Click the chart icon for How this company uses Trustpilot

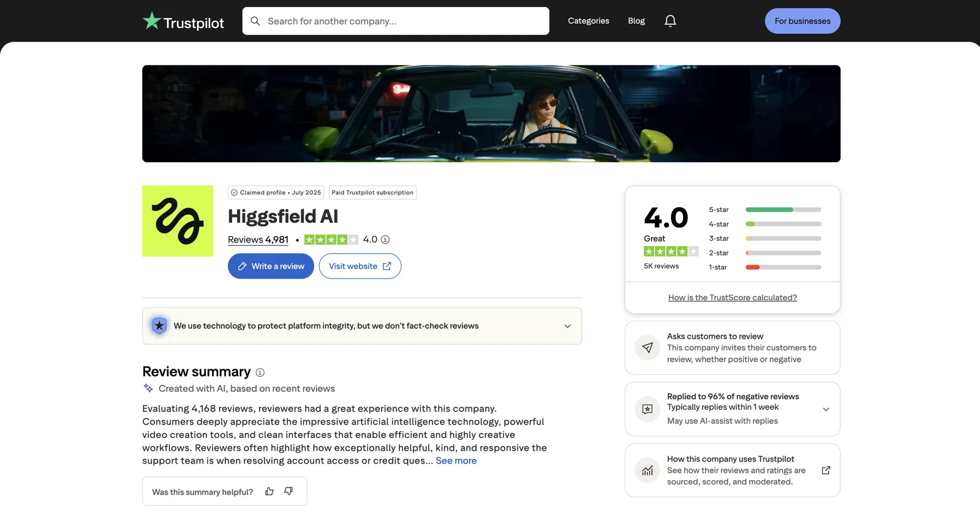click(x=647, y=470)
